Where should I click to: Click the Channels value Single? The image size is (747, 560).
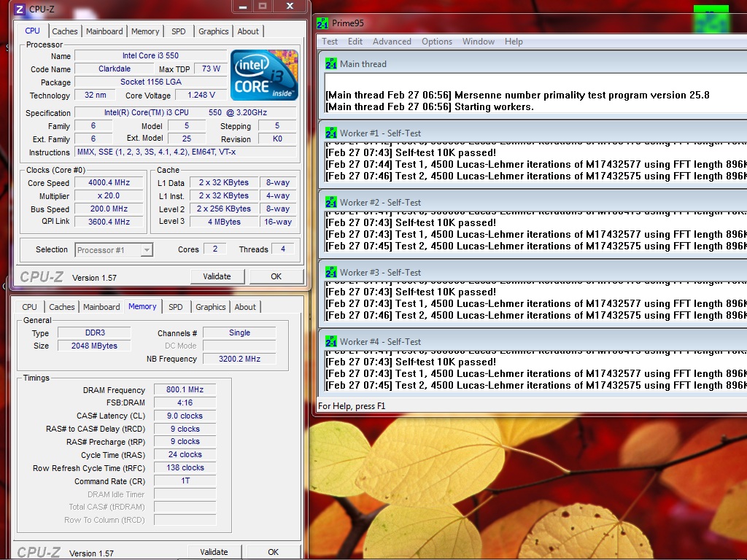point(239,332)
